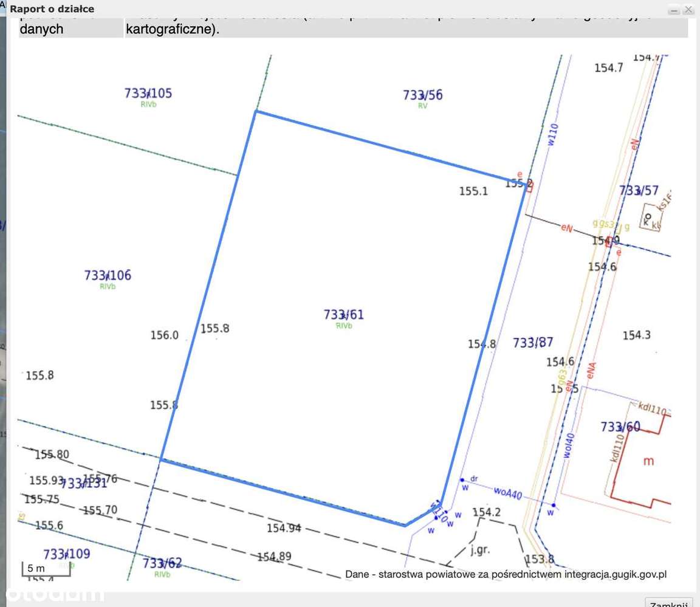
Task: Close the Raport o działce dialog
Action: (x=689, y=9)
